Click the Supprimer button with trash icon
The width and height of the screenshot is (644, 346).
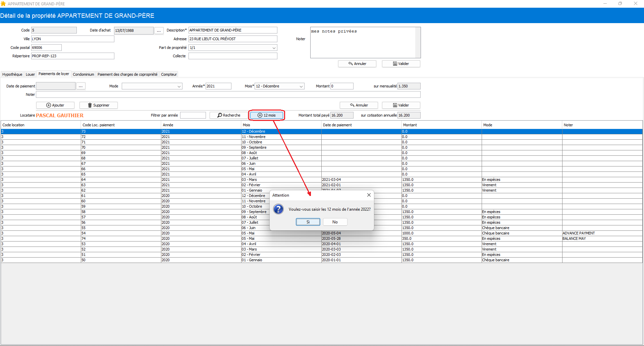pos(99,105)
